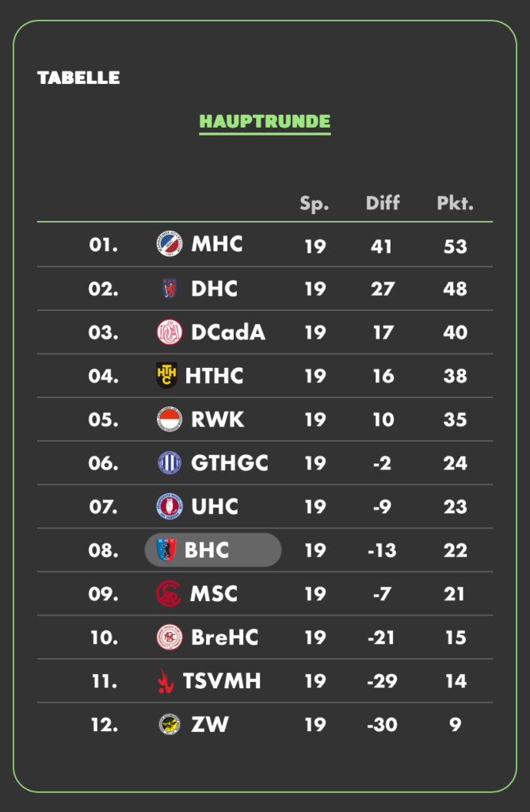The width and height of the screenshot is (530, 812).
Task: Click the TSVMH red figure logo
Action: [x=165, y=681]
